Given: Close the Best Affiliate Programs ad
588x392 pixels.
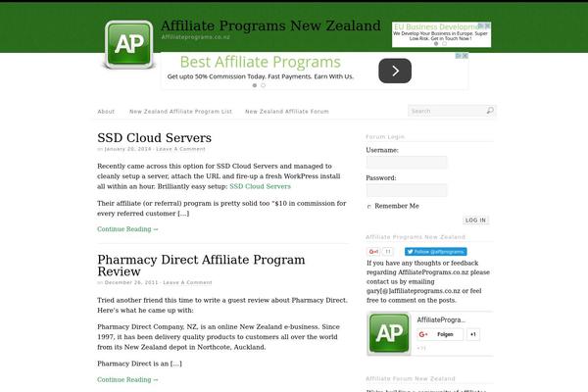Looking at the screenshot, I should [465, 56].
